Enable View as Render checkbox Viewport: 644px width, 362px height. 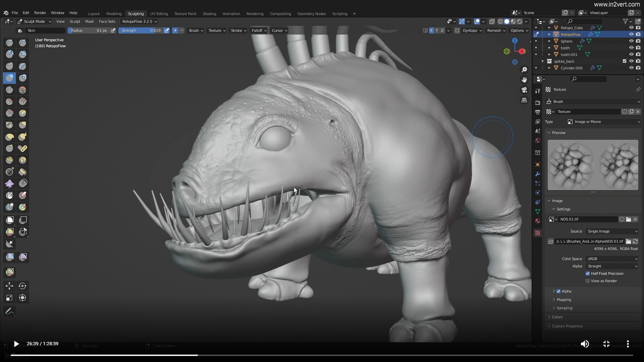pos(587,281)
